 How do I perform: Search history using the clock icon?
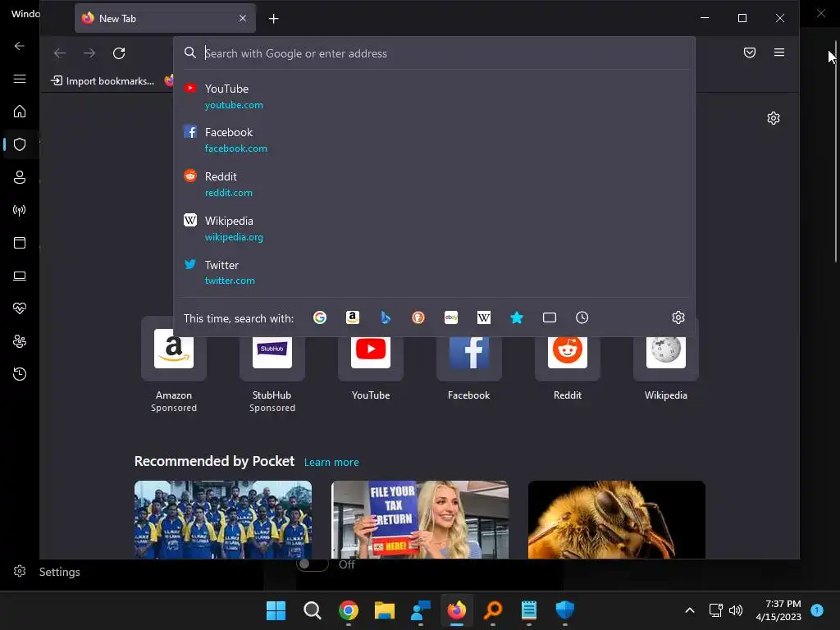pyautogui.click(x=582, y=317)
